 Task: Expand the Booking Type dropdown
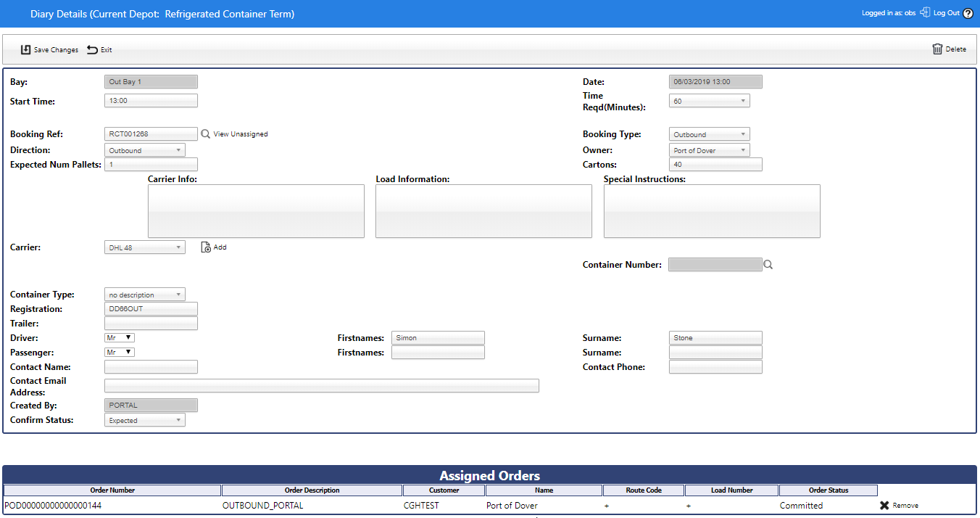click(709, 135)
